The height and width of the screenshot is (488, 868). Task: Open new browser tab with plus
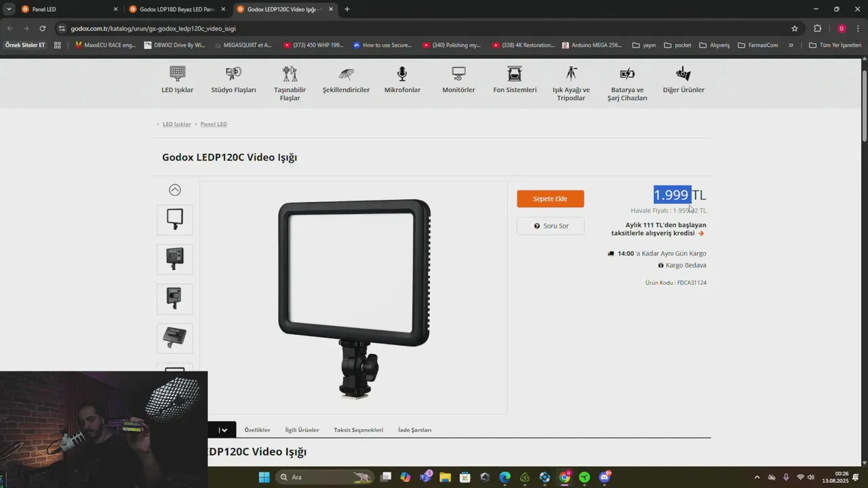(x=347, y=9)
